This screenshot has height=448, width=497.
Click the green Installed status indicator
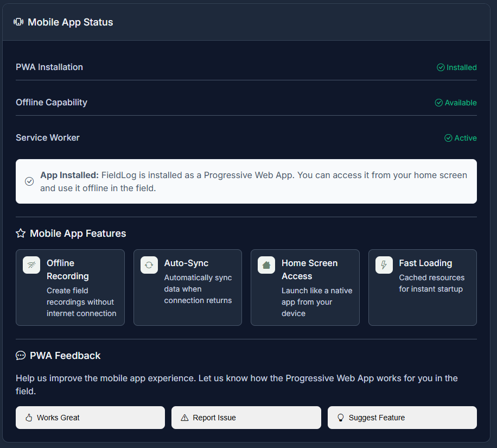pyautogui.click(x=456, y=67)
